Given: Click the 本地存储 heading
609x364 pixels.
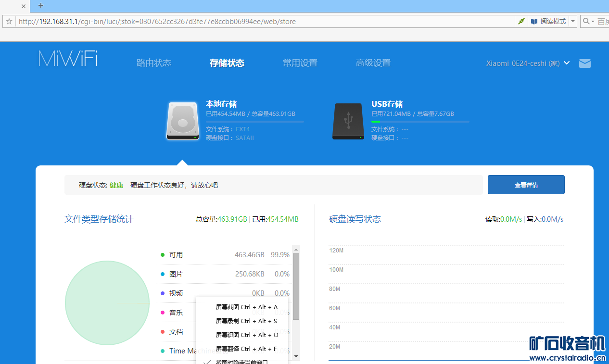Looking at the screenshot, I should tap(221, 104).
